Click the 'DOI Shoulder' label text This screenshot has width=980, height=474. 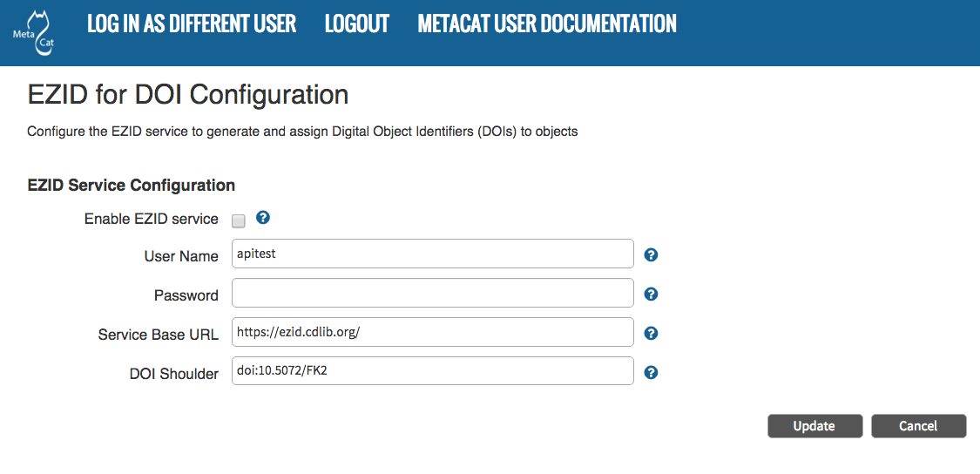173,374
